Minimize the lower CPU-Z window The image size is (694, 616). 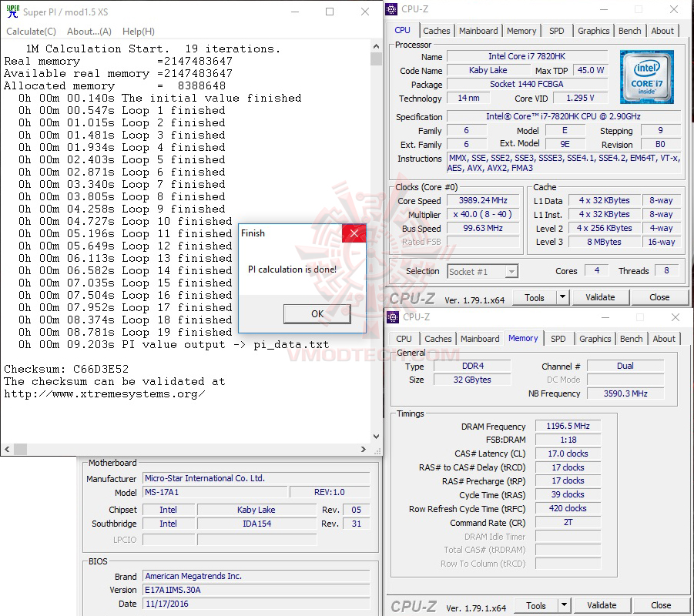point(605,317)
